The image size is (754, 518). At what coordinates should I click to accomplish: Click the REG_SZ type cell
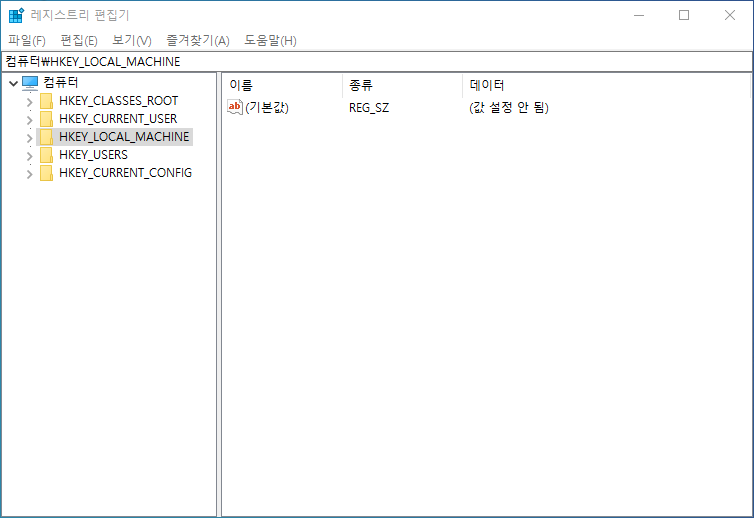[x=369, y=108]
